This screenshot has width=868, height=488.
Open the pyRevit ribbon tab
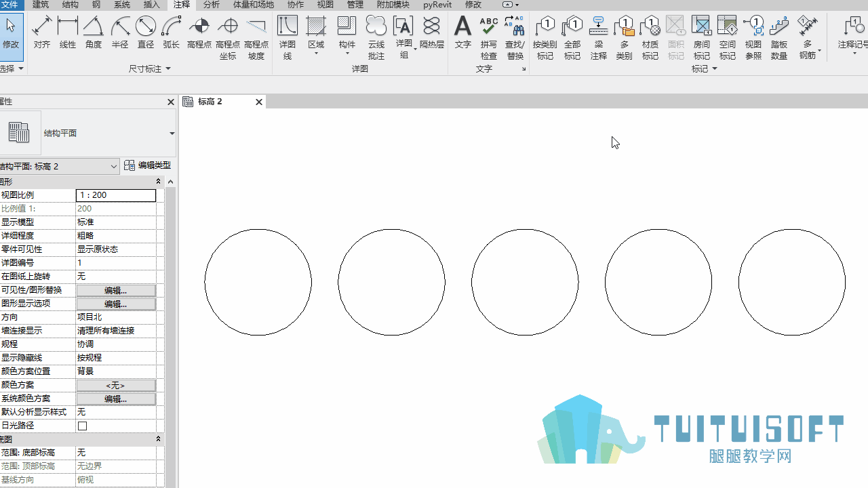(437, 5)
